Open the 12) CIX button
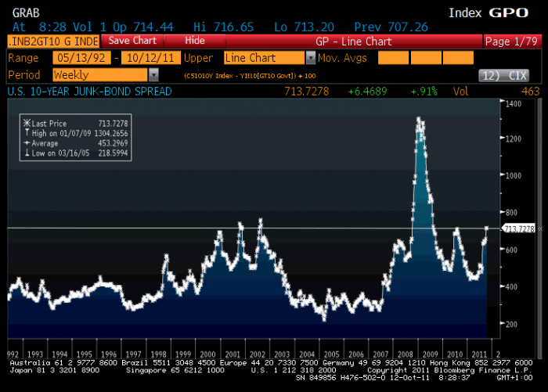 click(x=506, y=75)
